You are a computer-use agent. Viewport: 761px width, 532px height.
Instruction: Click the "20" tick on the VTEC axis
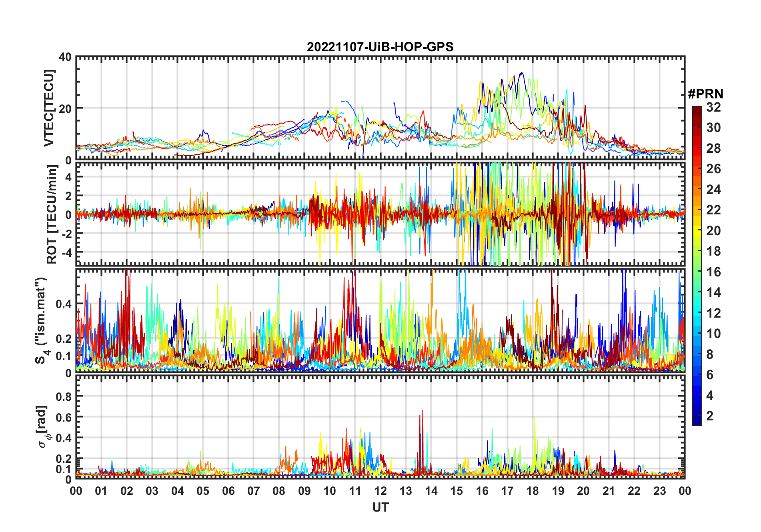click(x=66, y=108)
